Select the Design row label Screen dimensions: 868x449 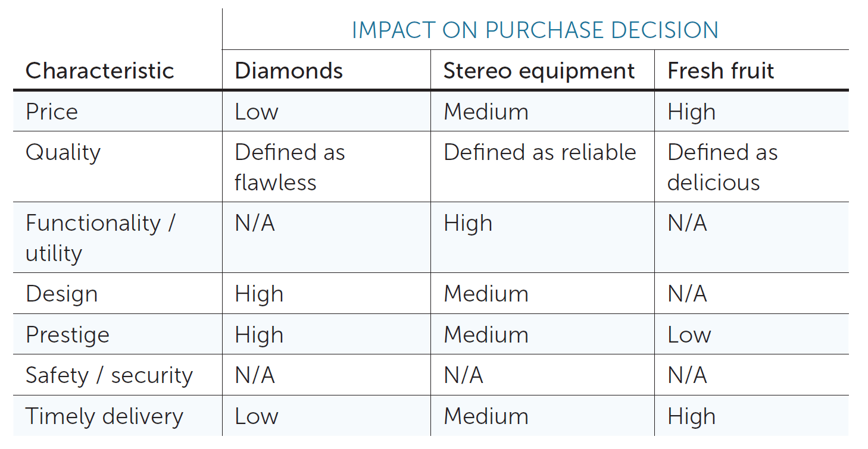(61, 294)
